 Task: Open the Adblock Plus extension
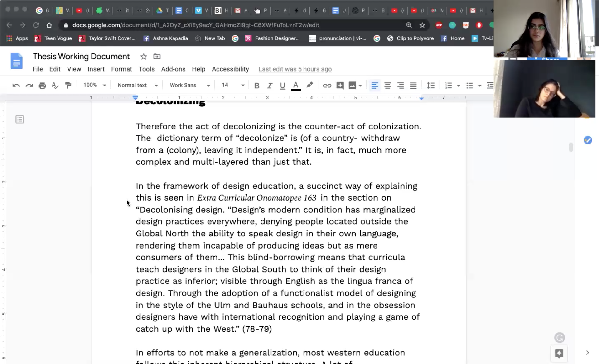(x=439, y=25)
